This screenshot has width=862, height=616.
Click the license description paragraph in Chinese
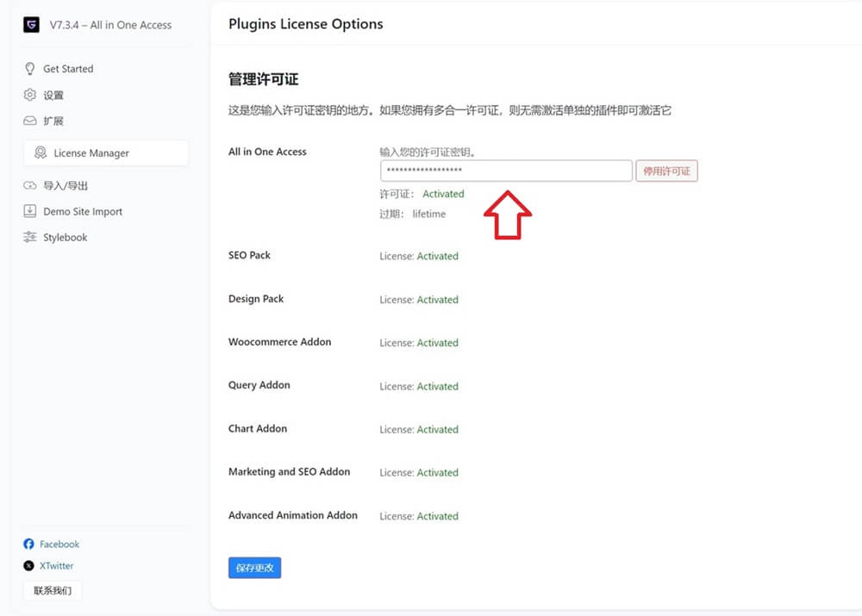[450, 110]
